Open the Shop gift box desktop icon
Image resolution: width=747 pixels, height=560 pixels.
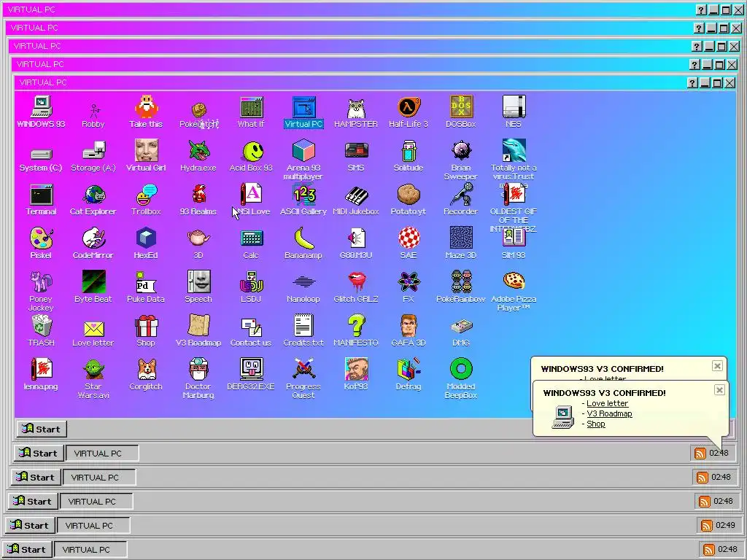click(x=146, y=332)
